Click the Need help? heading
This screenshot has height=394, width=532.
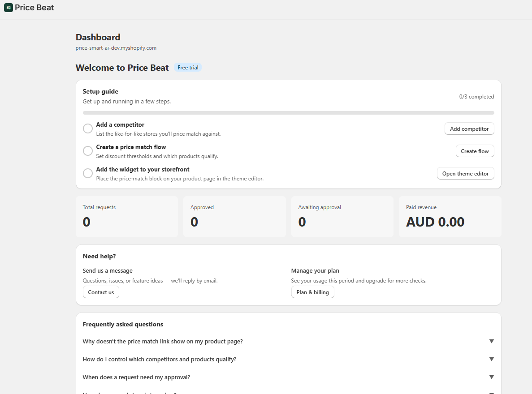[x=99, y=257]
